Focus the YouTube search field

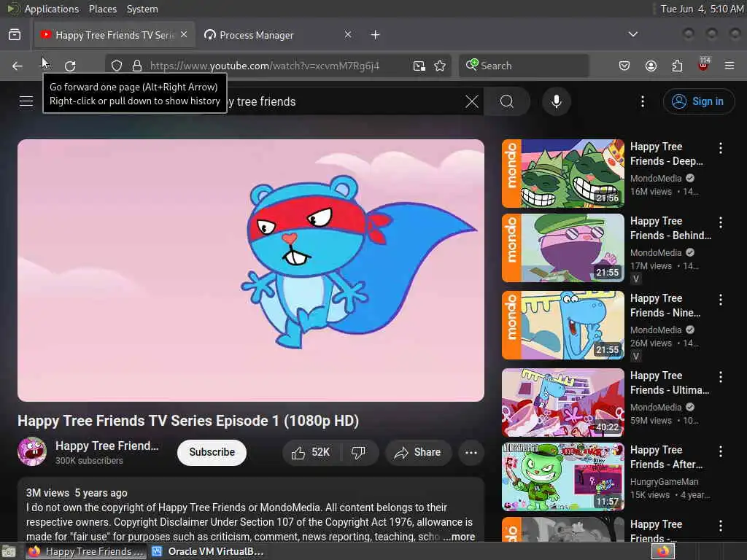[x=343, y=101]
